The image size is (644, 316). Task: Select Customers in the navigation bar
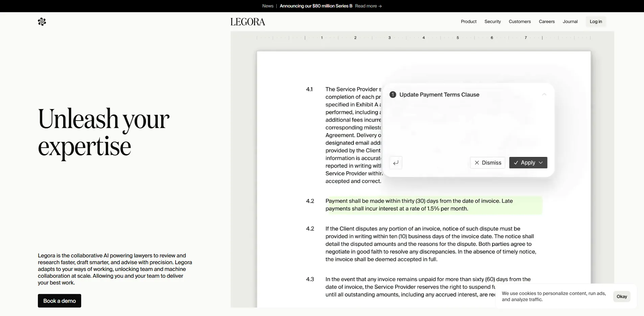(520, 21)
